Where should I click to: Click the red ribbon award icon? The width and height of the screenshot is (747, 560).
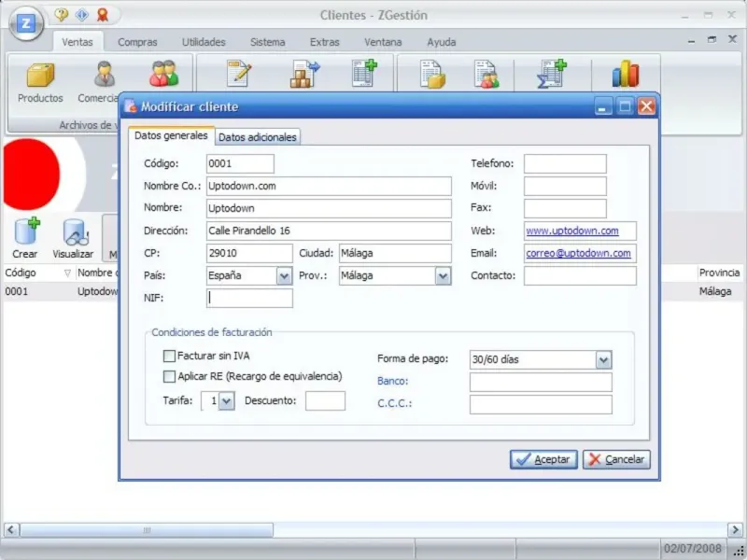tap(103, 15)
